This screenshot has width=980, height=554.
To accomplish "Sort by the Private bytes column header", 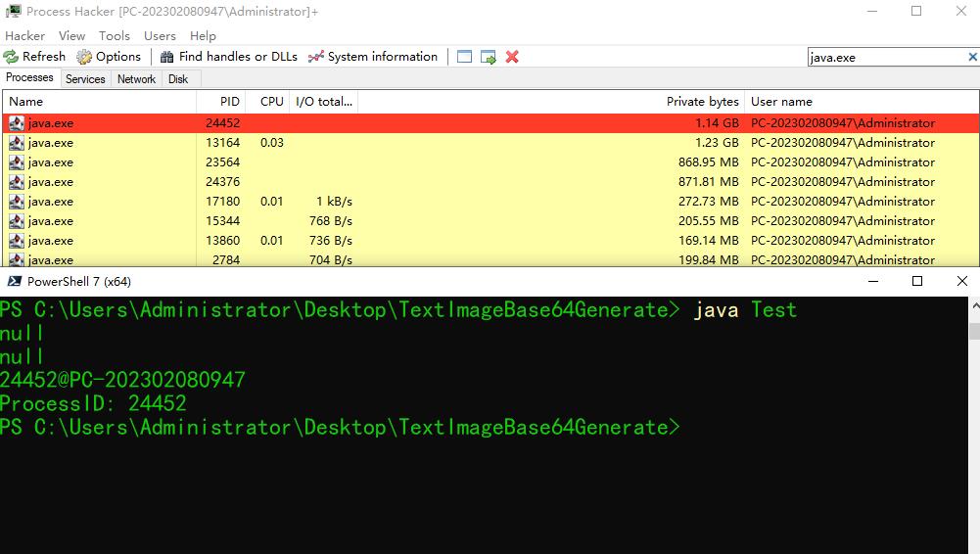I will 551,101.
